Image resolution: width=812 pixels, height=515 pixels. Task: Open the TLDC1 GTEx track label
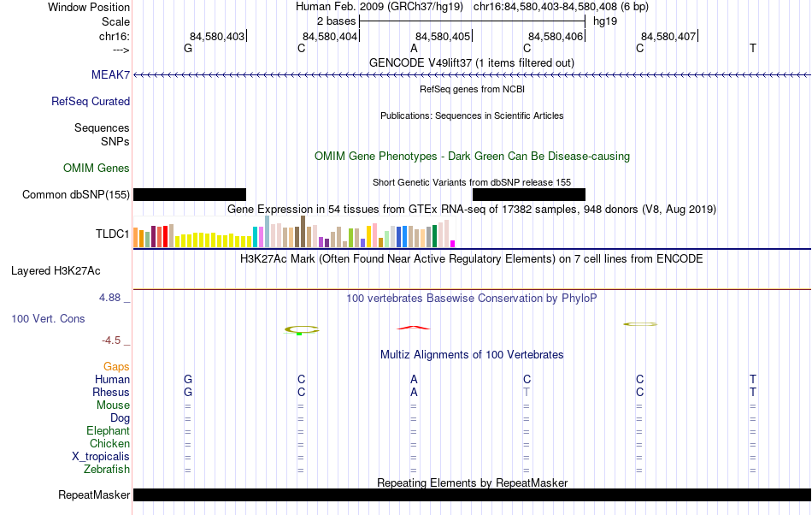(112, 234)
